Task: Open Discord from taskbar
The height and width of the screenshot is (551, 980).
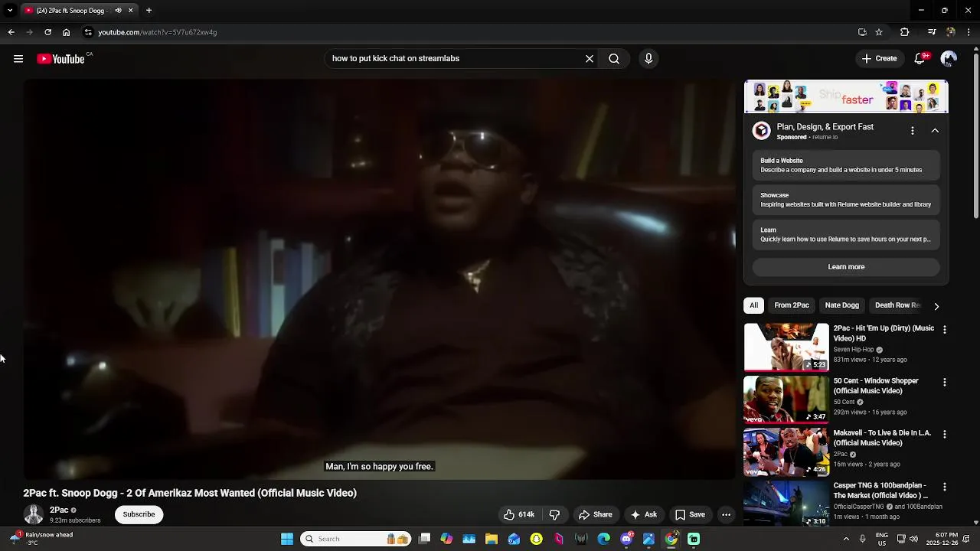Action: 627,539
